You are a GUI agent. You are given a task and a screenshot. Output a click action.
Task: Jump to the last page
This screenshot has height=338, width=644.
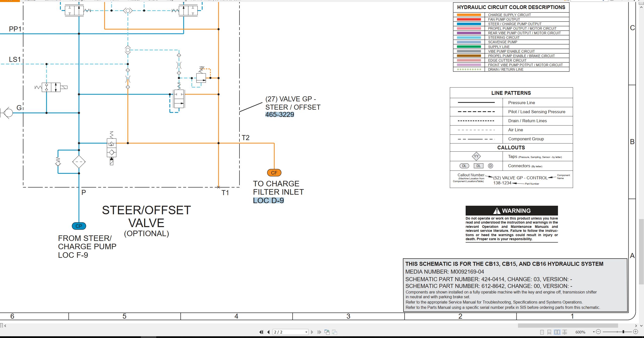(319, 332)
